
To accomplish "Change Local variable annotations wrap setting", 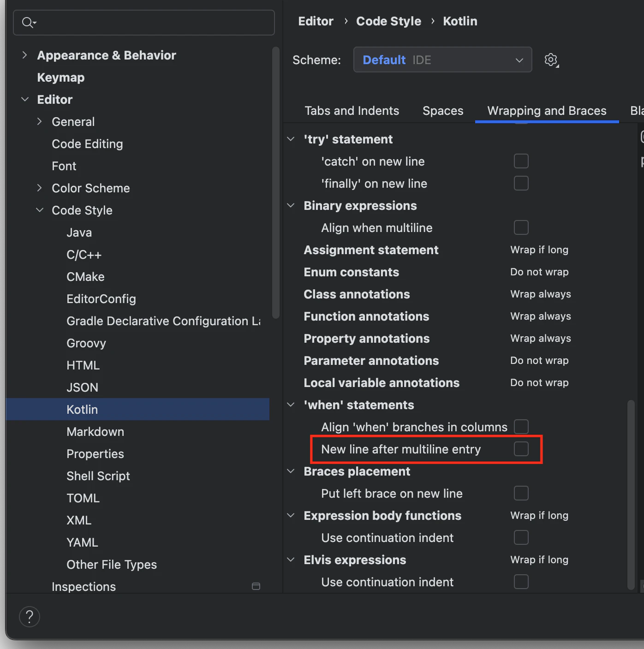I will tap(539, 383).
